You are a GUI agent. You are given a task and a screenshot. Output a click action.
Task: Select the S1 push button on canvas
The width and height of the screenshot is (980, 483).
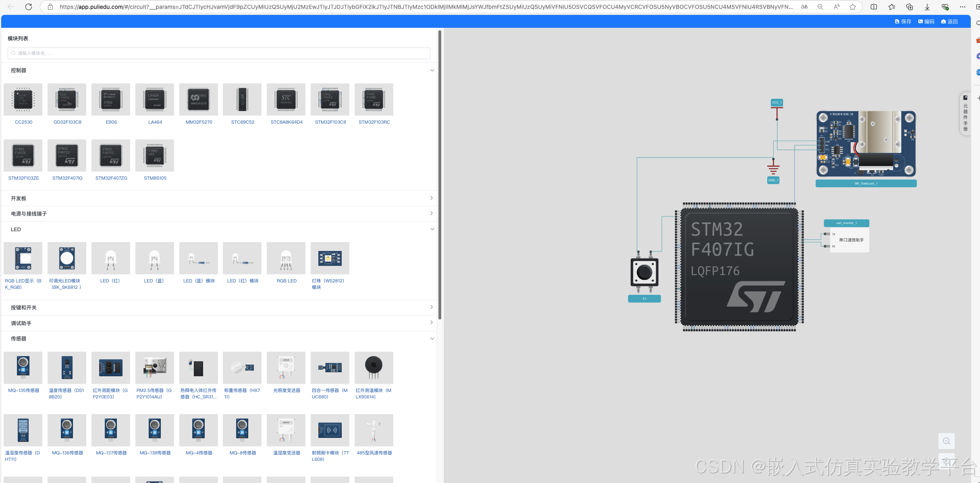point(644,272)
